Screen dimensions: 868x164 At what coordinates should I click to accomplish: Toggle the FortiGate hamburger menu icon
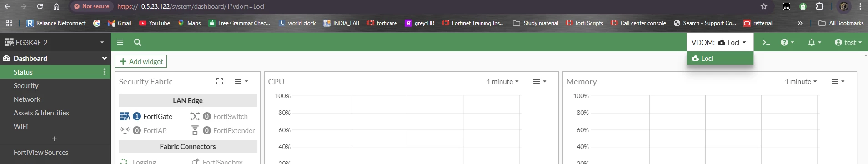coord(120,42)
